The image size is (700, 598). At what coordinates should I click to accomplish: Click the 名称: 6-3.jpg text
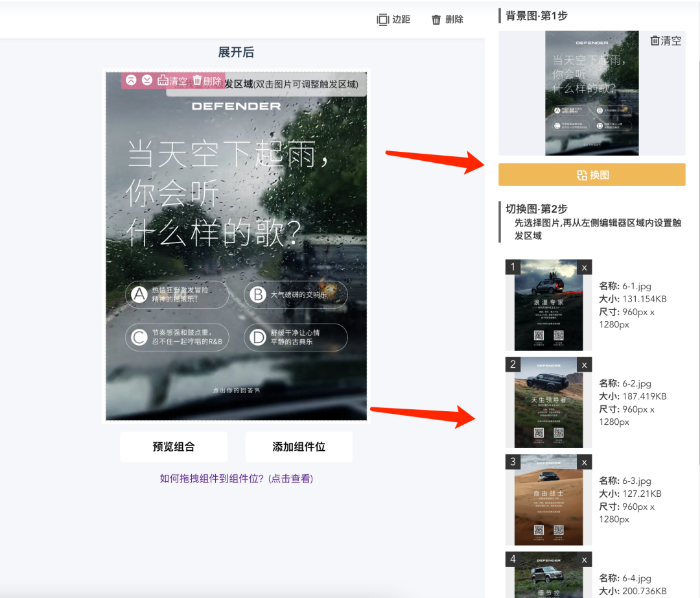(x=625, y=481)
